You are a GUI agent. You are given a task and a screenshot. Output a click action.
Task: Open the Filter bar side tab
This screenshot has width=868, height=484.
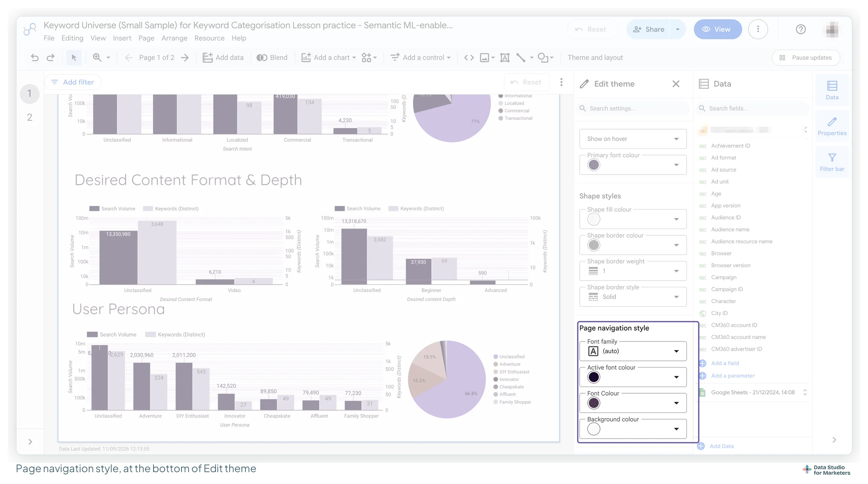coord(832,162)
